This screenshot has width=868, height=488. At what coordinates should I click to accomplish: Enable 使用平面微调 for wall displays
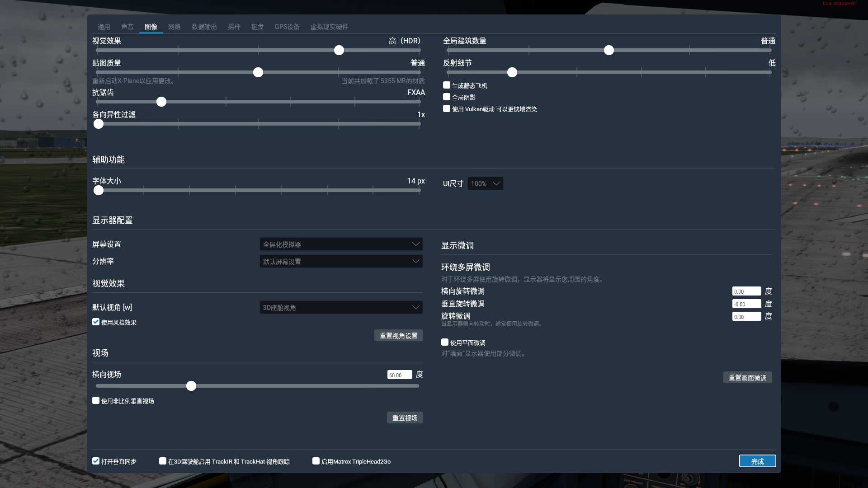tap(444, 342)
